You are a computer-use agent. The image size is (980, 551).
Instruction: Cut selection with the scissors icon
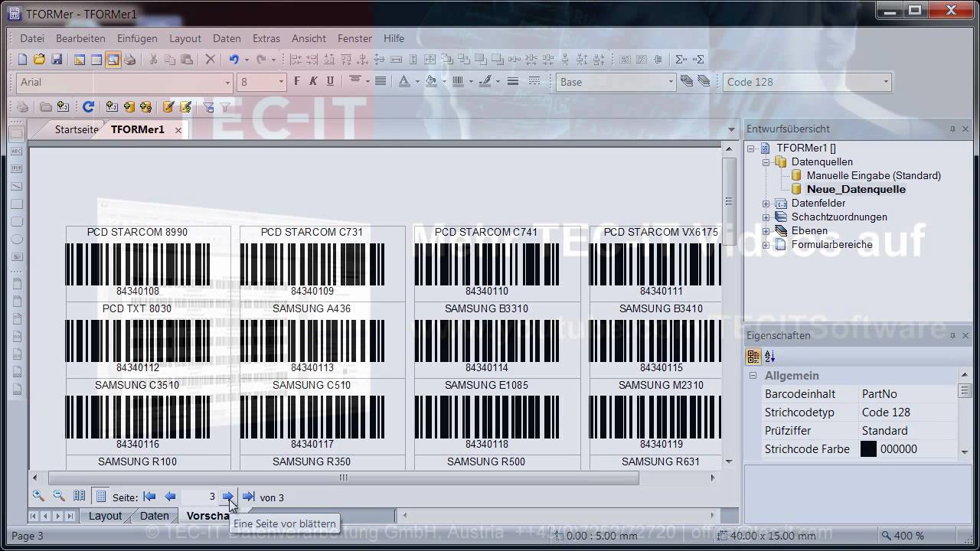tap(153, 59)
